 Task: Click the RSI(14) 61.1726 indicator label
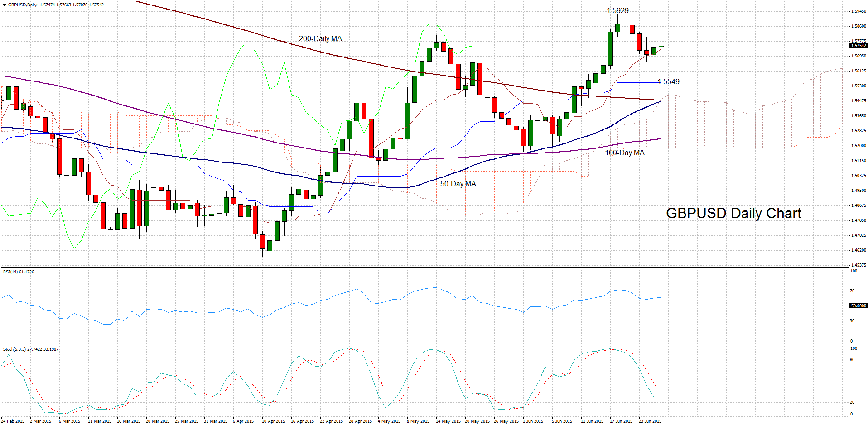(x=19, y=272)
